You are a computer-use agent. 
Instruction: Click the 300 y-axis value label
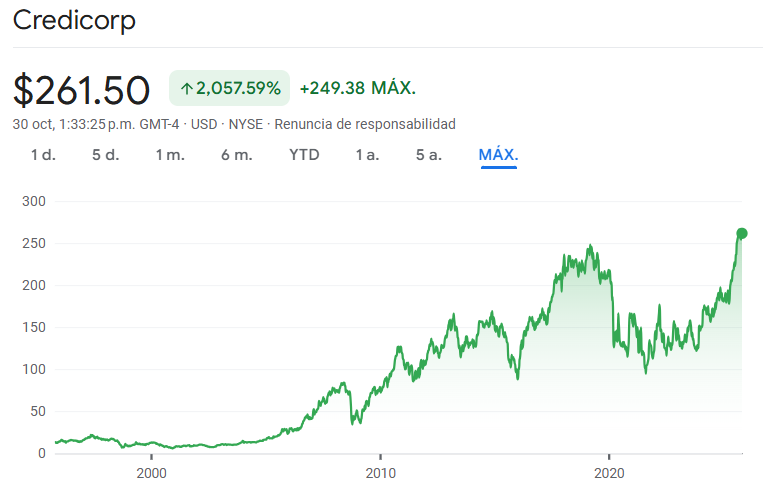(34, 201)
